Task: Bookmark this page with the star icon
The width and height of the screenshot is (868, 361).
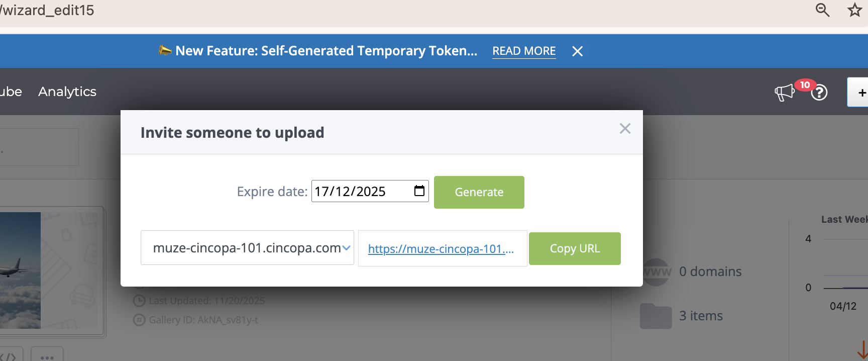Action: coord(854,10)
